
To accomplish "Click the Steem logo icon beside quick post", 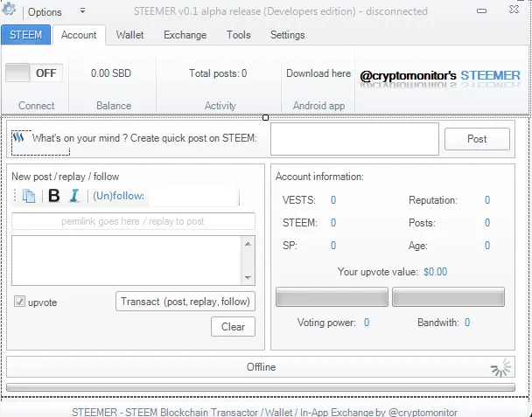I will click(x=18, y=137).
